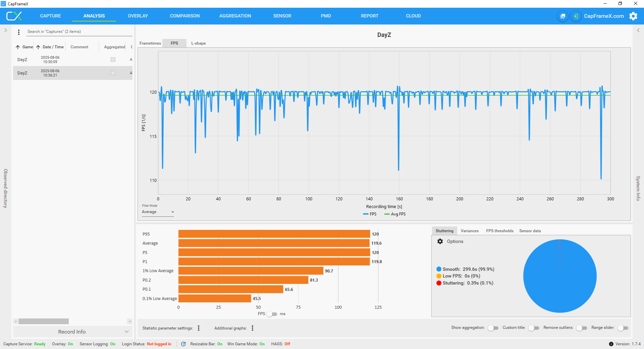This screenshot has width=644, height=349.
Task: Open the CapFrameX.com link
Action: click(x=604, y=16)
